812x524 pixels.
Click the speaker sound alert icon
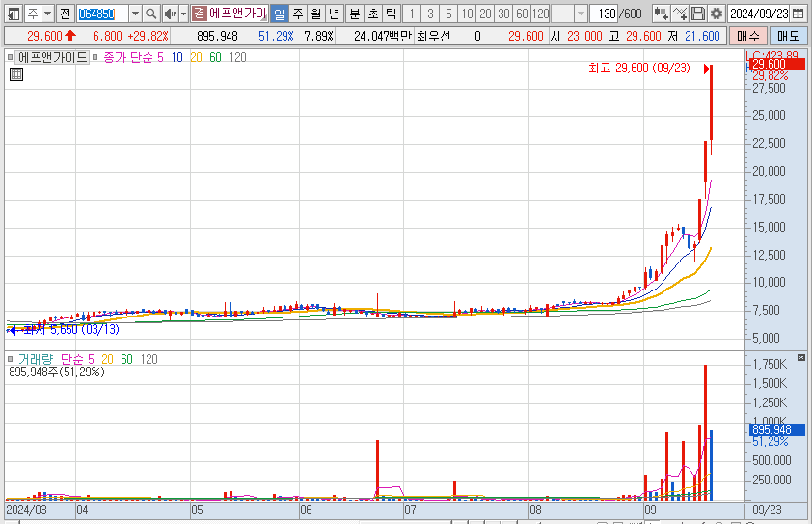click(170, 14)
